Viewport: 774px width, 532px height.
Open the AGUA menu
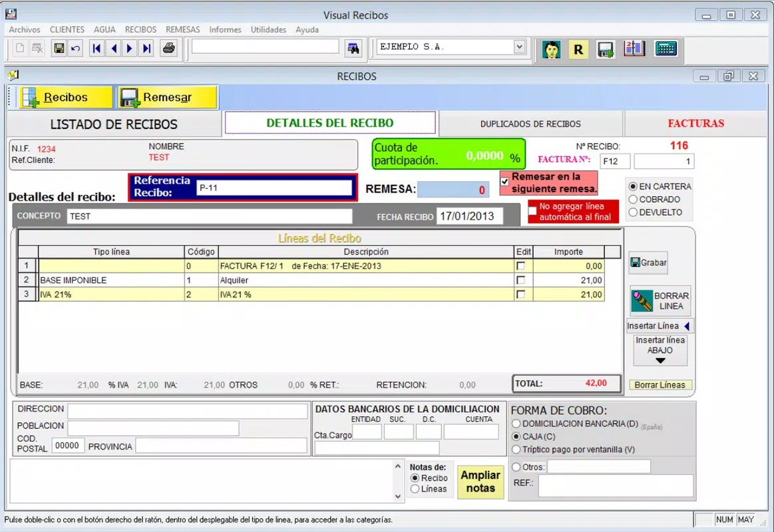pyautogui.click(x=104, y=29)
